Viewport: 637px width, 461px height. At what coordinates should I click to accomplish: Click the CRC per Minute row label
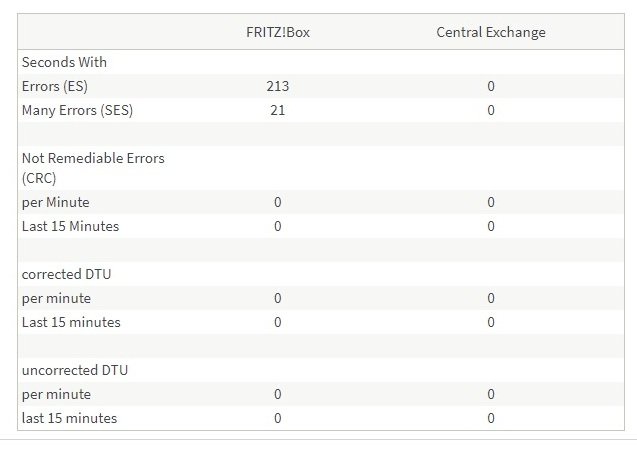pos(56,202)
